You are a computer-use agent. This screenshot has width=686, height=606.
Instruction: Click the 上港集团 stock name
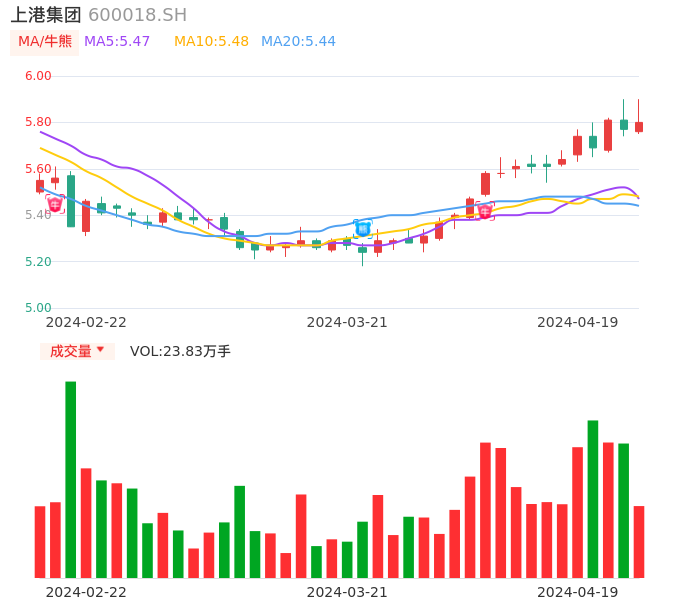(x=46, y=15)
